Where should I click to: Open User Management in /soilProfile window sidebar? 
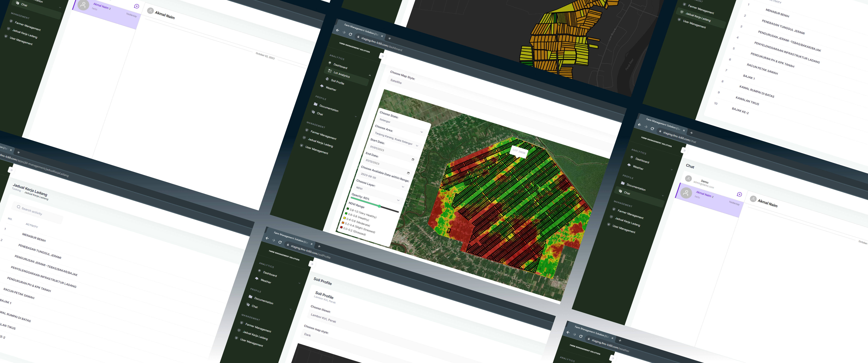(x=251, y=343)
